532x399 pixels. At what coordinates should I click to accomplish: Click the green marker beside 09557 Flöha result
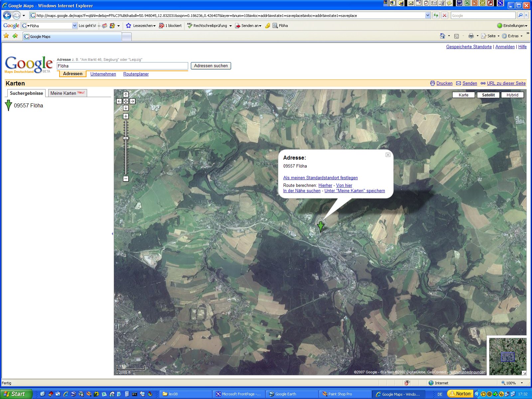click(9, 105)
